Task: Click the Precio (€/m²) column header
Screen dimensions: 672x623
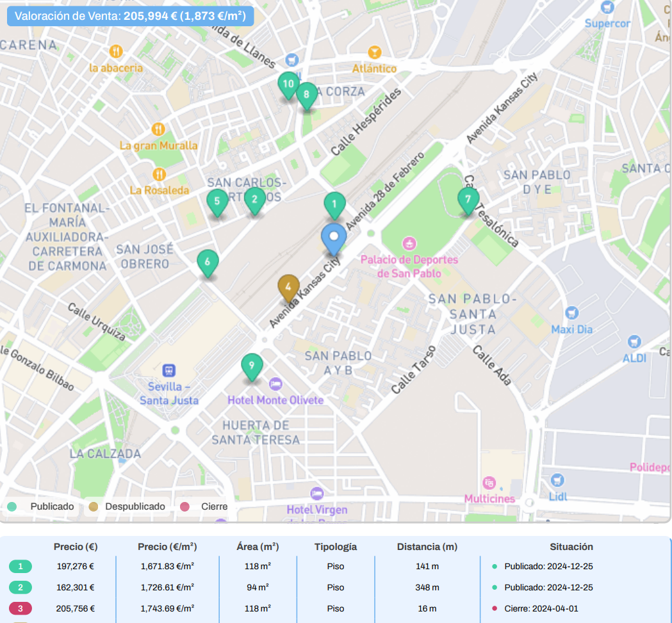Action: click(x=167, y=547)
